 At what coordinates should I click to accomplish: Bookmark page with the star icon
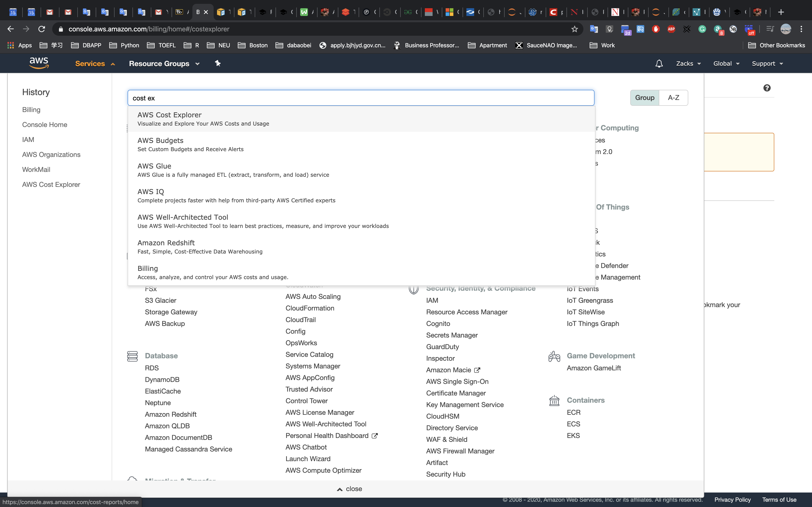click(574, 29)
